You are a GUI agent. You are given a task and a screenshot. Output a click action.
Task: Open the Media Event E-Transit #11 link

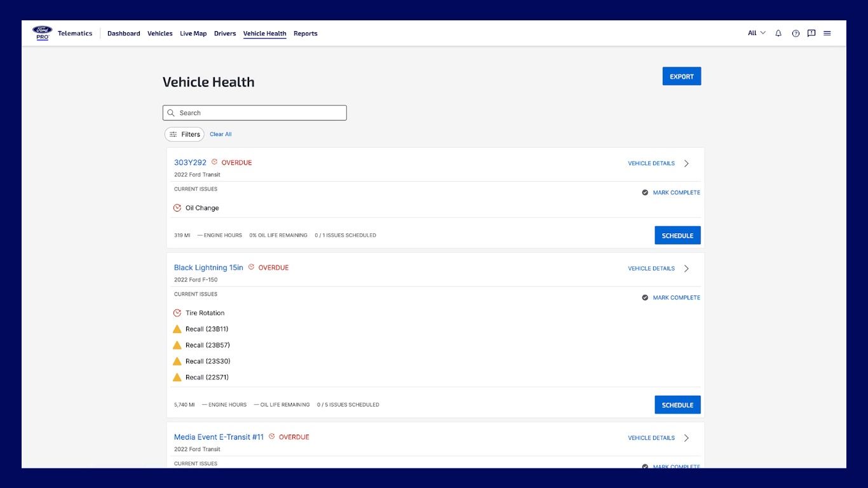[219, 437]
